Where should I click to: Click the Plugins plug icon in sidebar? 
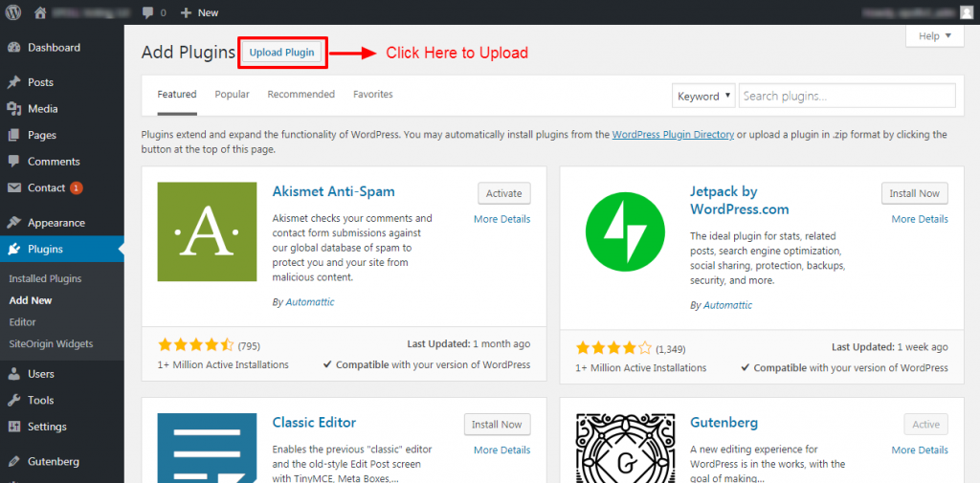point(13,250)
